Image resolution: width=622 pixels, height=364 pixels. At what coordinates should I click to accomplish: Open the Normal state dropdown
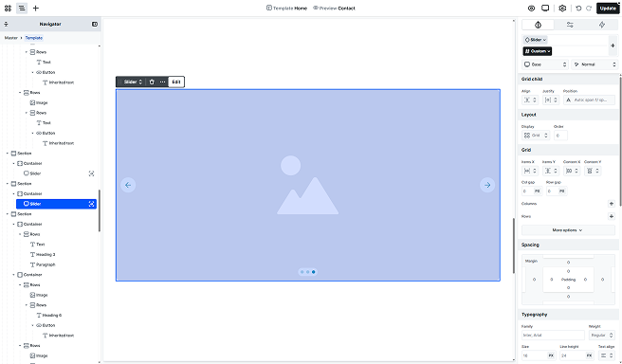595,64
